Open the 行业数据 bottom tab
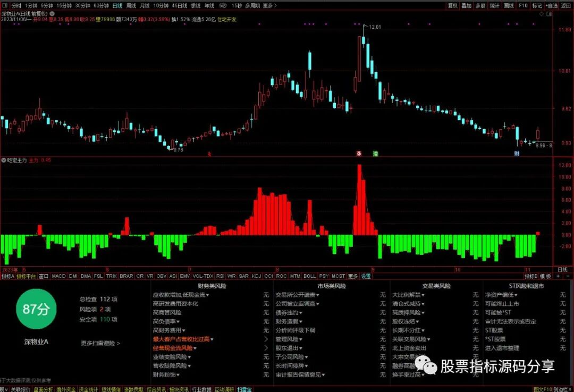 (202, 389)
